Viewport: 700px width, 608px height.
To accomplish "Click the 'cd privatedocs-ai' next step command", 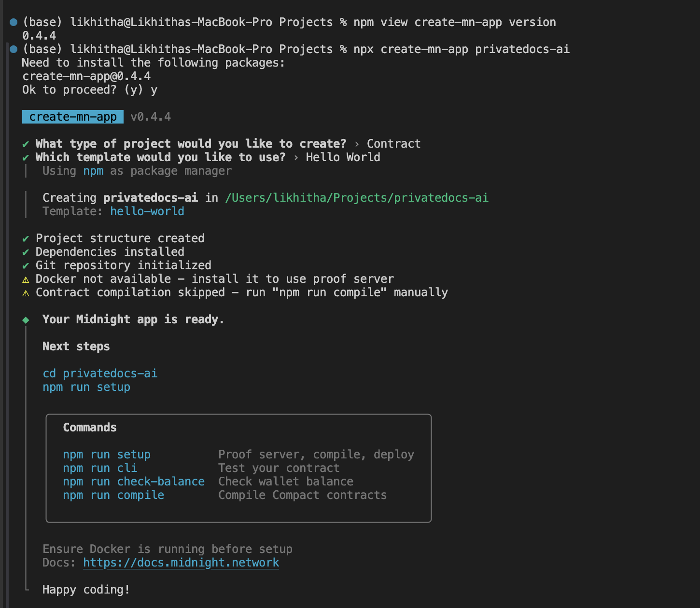I will point(100,373).
